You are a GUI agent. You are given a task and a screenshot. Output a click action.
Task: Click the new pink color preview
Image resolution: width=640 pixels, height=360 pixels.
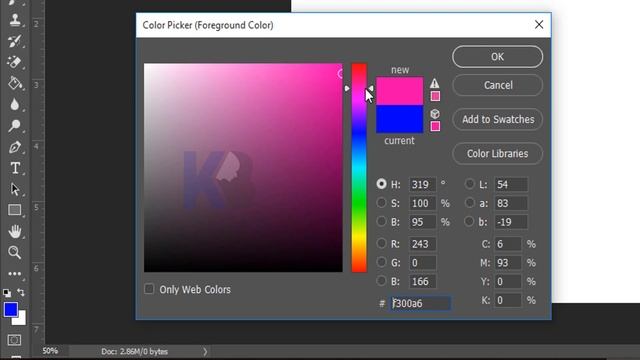tap(400, 91)
